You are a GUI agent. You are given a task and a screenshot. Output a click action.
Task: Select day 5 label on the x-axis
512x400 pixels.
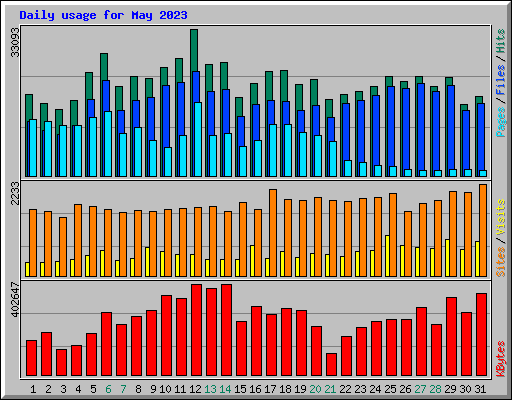pos(93,389)
